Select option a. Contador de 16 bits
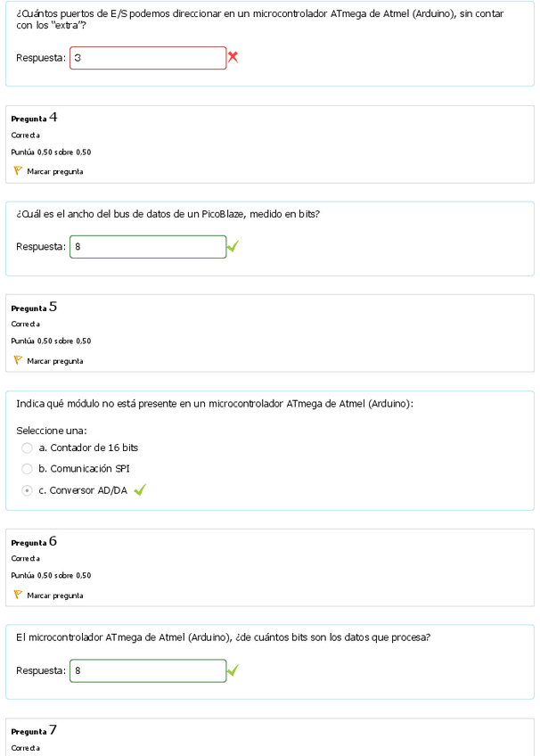Screen dimensions: 540x756 point(27,448)
